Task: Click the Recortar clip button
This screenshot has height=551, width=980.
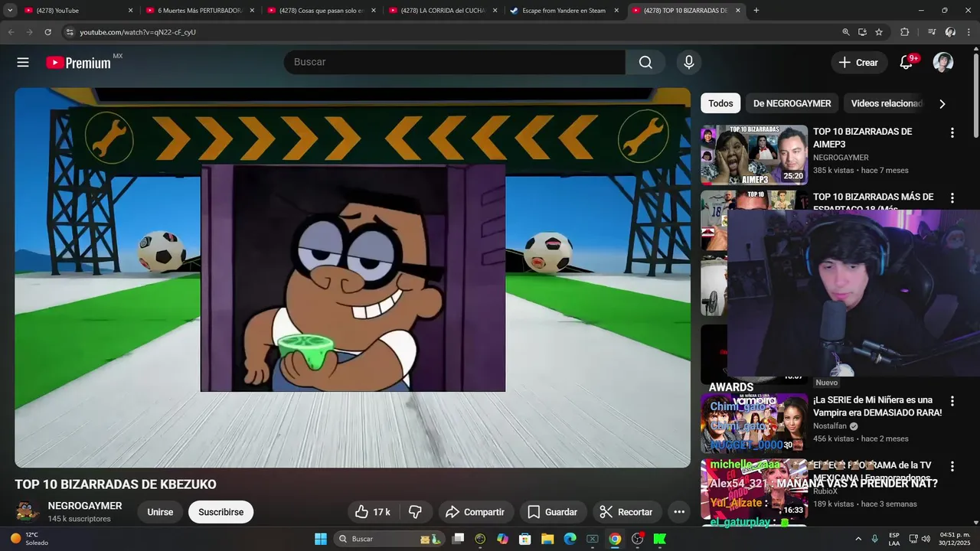Action: pos(626,512)
